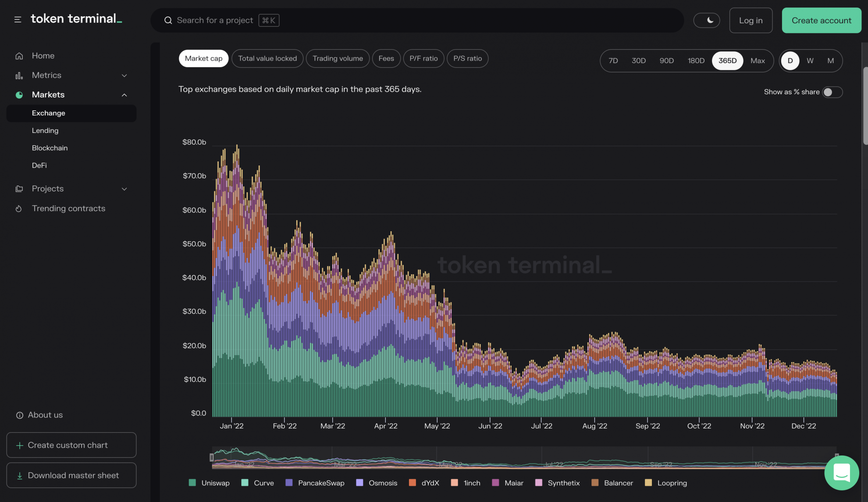The width and height of the screenshot is (868, 502).
Task: Click the Uniswap legend color swatch
Action: pyautogui.click(x=192, y=483)
